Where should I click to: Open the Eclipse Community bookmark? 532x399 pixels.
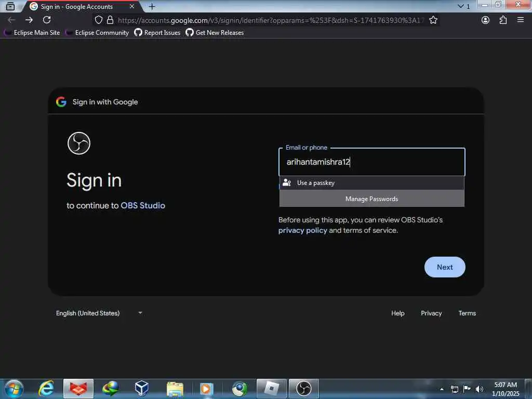[x=97, y=33]
